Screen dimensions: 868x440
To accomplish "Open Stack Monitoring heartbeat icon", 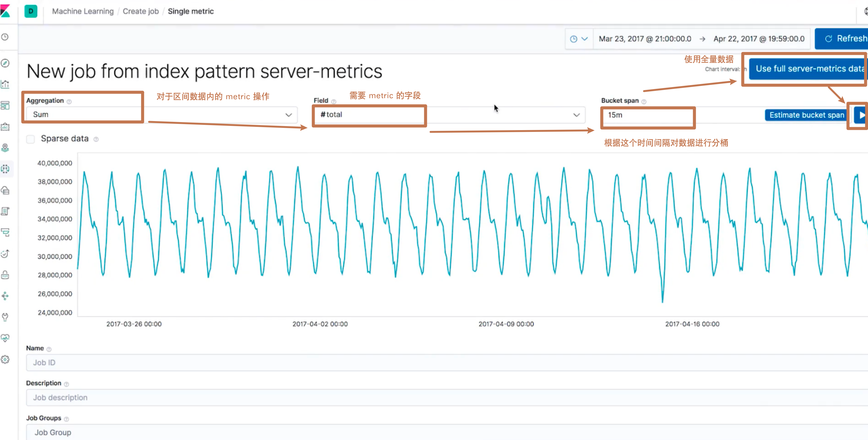I will tap(5, 338).
